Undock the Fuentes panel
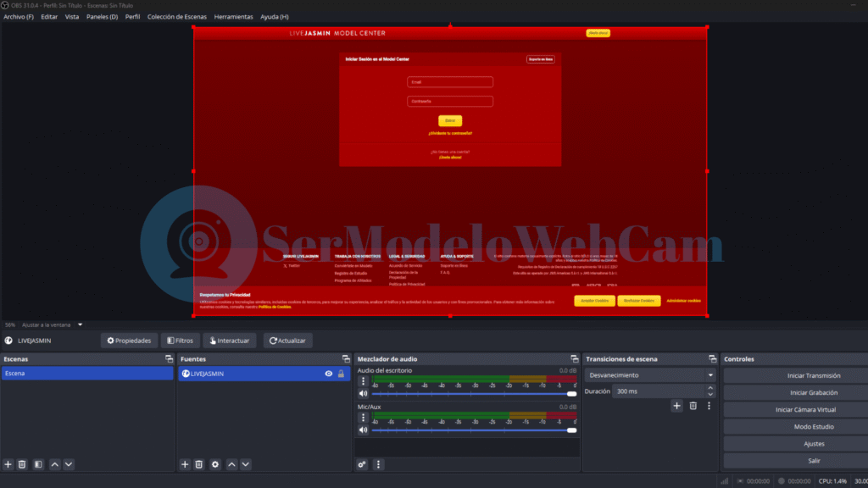This screenshot has width=868, height=488. (x=346, y=359)
